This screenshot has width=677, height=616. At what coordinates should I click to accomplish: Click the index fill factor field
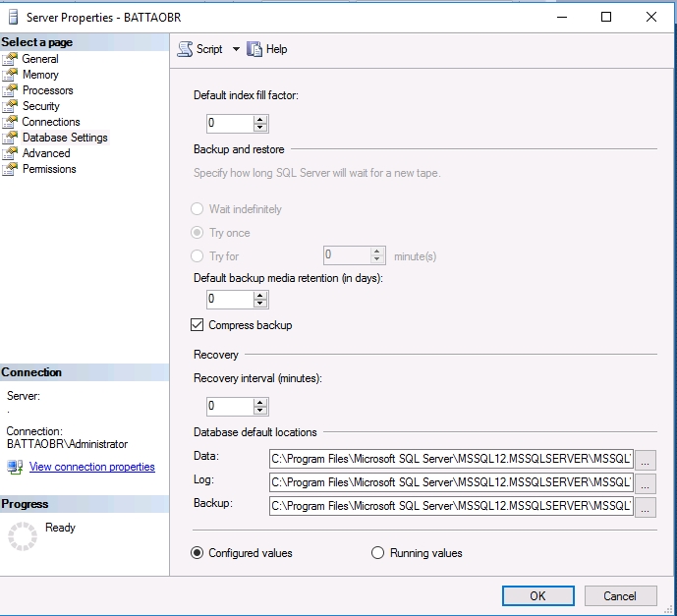[x=230, y=124]
